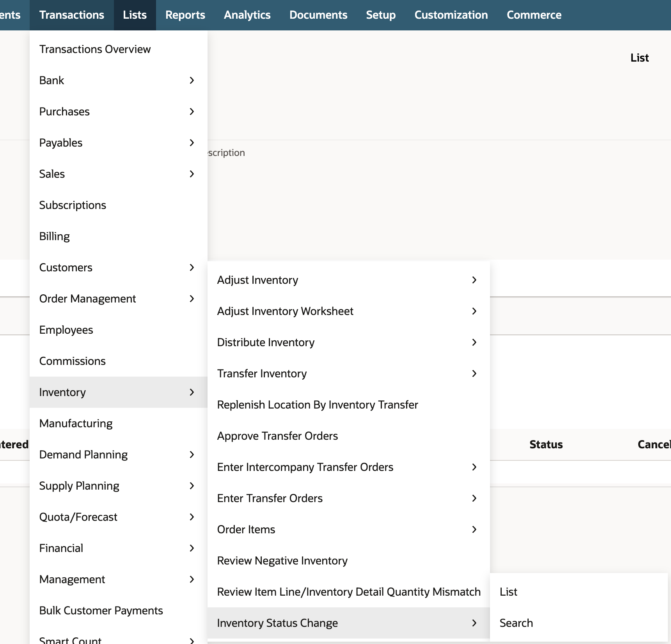Select Subscriptions menu entry
The image size is (671, 644).
(x=119, y=205)
